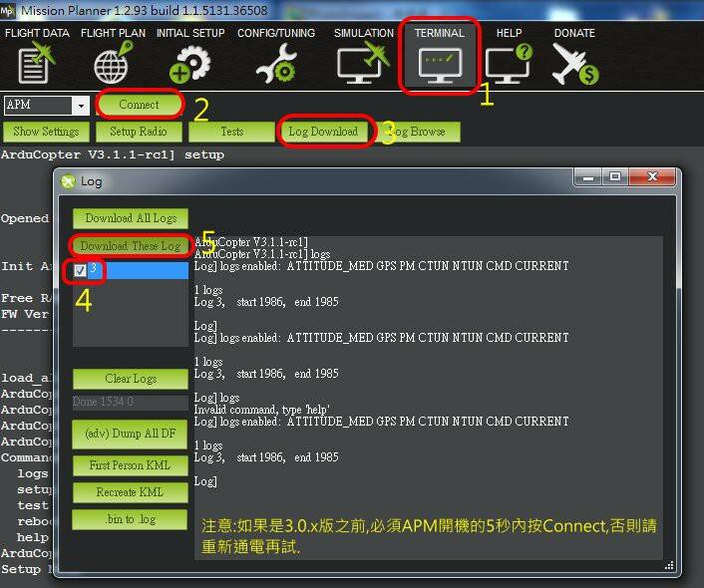Image resolution: width=704 pixels, height=588 pixels.
Task: Open Config/Tuning wrench icon
Action: pyautogui.click(x=276, y=64)
